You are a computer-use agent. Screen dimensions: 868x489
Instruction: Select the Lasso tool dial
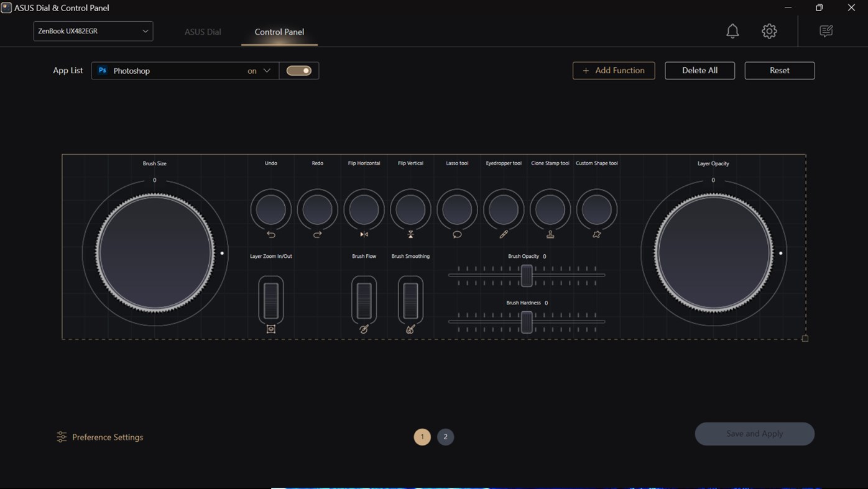(457, 209)
